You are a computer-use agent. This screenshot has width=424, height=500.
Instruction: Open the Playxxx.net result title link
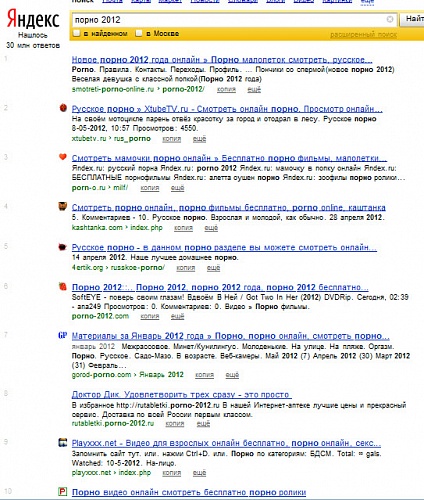226,443
